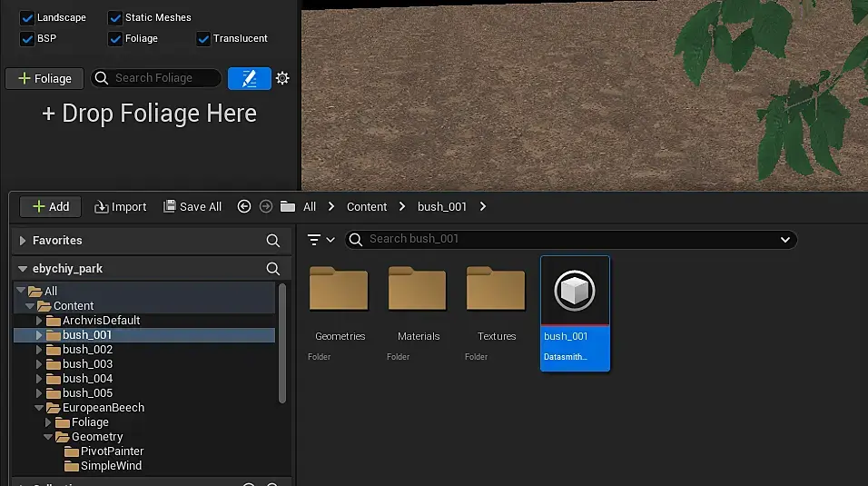Viewport: 868px width, 486px height.
Task: Go back in content browser history
Action: tap(243, 207)
